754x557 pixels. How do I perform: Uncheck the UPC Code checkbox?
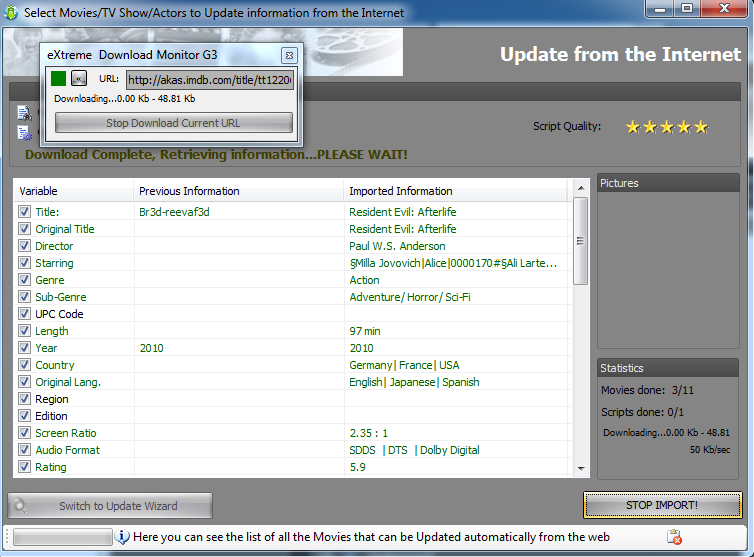tap(24, 314)
